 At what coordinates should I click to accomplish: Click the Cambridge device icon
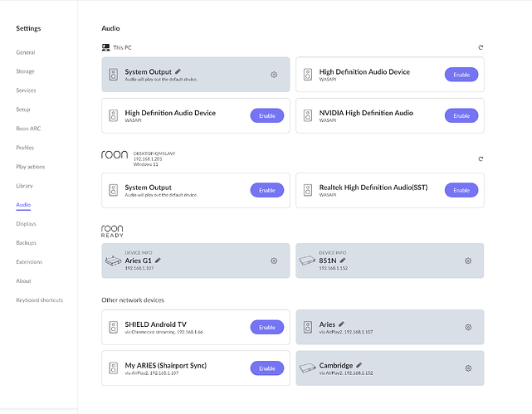pos(307,368)
